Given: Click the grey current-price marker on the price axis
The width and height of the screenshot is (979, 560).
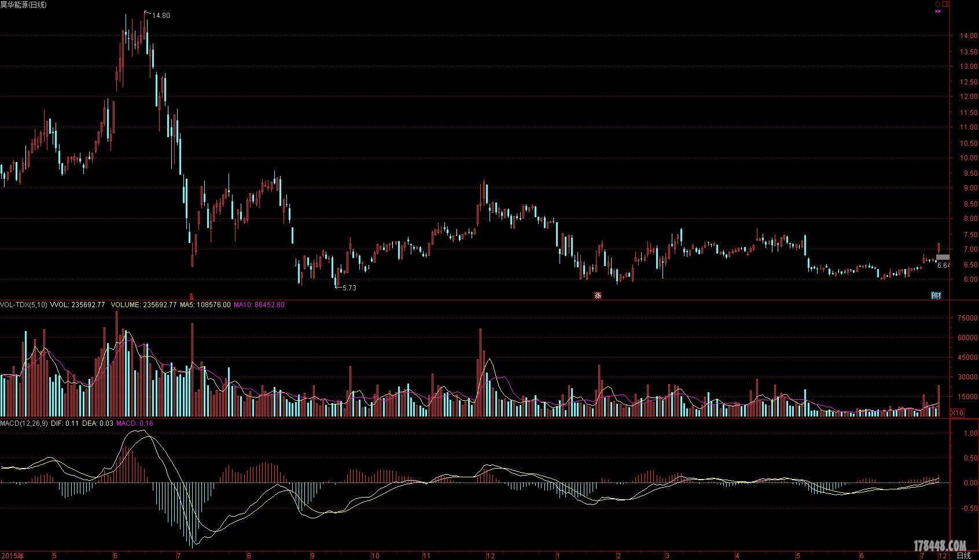Looking at the screenshot, I should (x=943, y=257).
